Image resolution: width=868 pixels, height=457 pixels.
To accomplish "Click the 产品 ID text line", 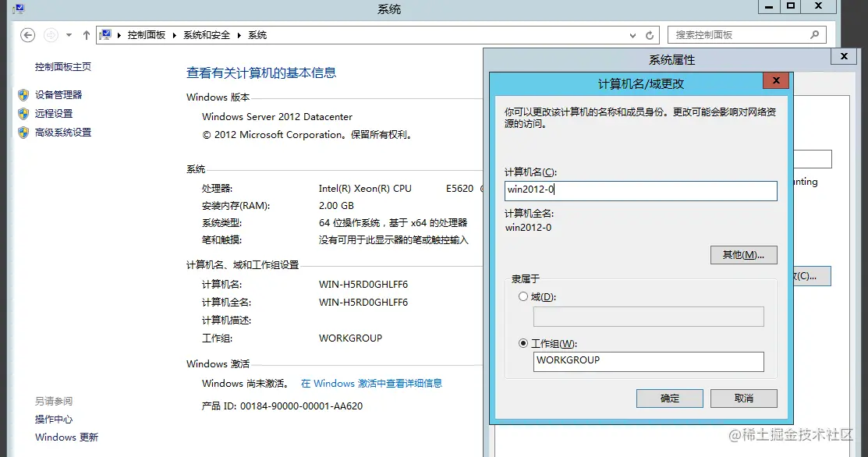I will 282,406.
